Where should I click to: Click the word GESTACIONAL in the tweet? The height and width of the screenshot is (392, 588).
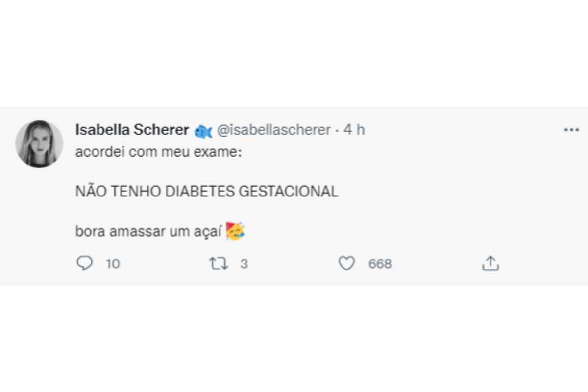(288, 192)
